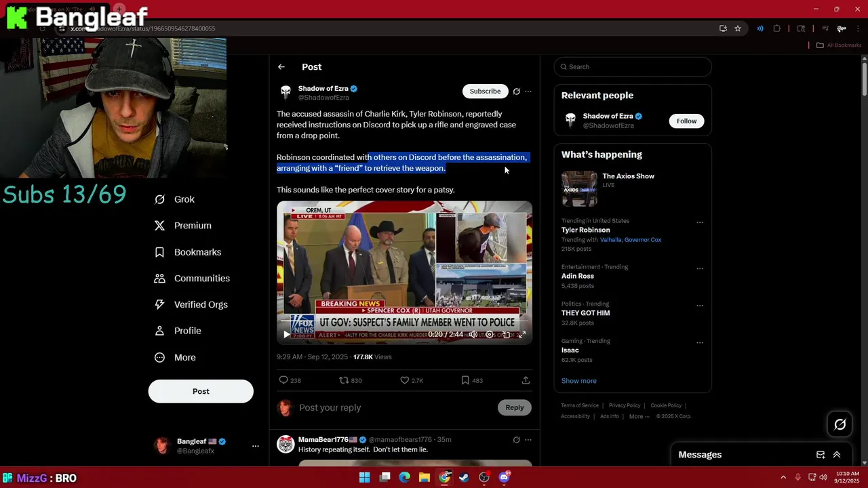868x488 pixels.
Task: Open Bangleaf account switcher dots
Action: click(x=256, y=446)
